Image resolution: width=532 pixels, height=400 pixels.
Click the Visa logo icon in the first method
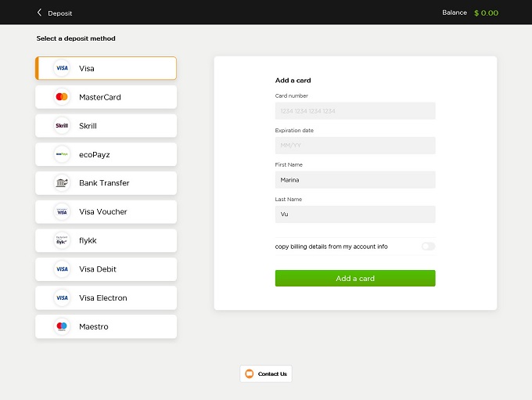[x=62, y=69]
